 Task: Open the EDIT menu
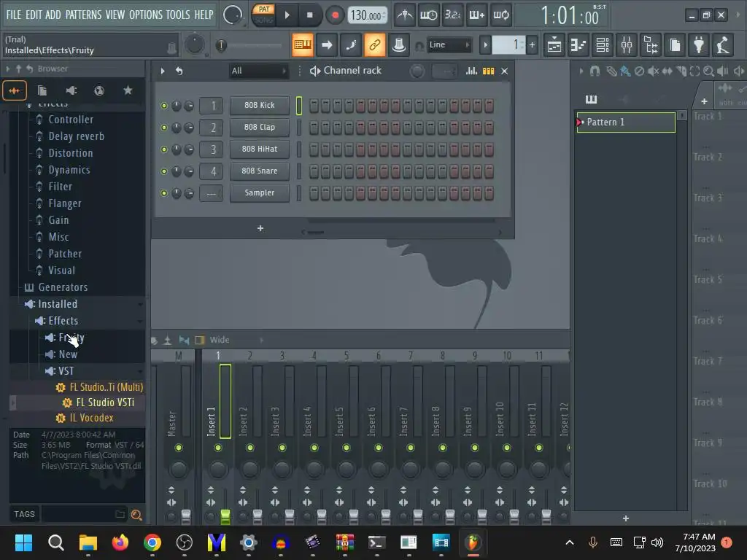point(34,15)
